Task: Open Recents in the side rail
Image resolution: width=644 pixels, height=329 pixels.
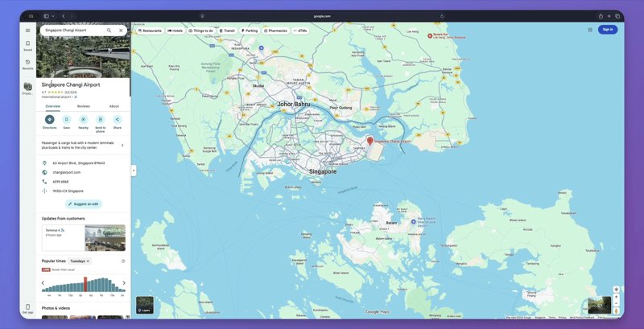Action: pyautogui.click(x=27, y=64)
